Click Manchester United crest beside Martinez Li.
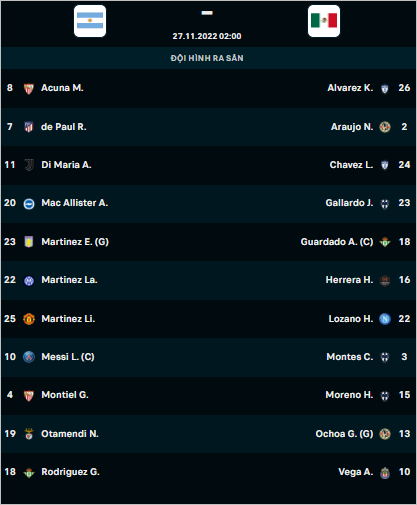417x505 pixels. click(29, 319)
